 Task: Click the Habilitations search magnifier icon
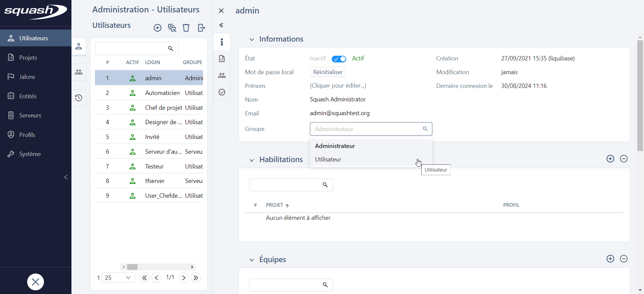[325, 185]
